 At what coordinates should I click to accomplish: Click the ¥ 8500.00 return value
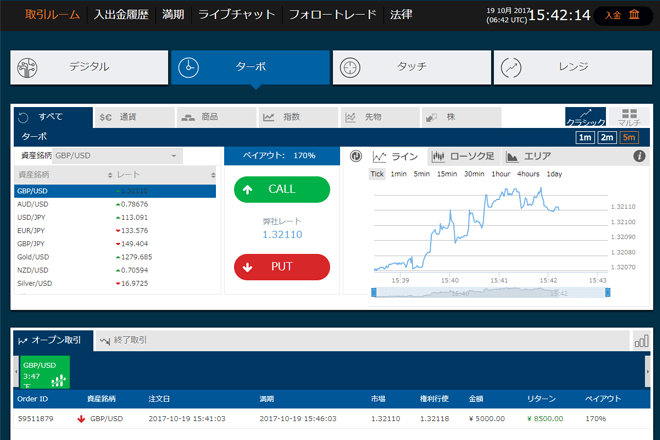pyautogui.click(x=545, y=419)
